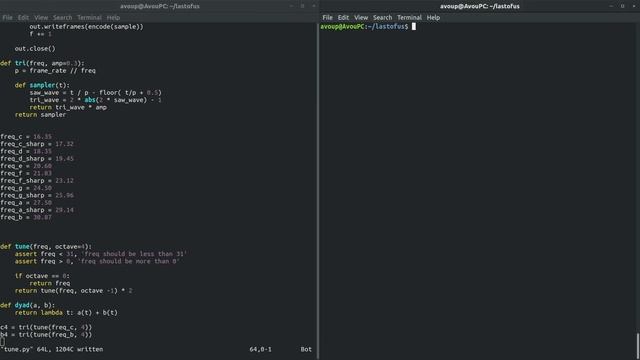Click 'return tri_wave * amp' line
The image size is (640, 360).
[x=68, y=107]
